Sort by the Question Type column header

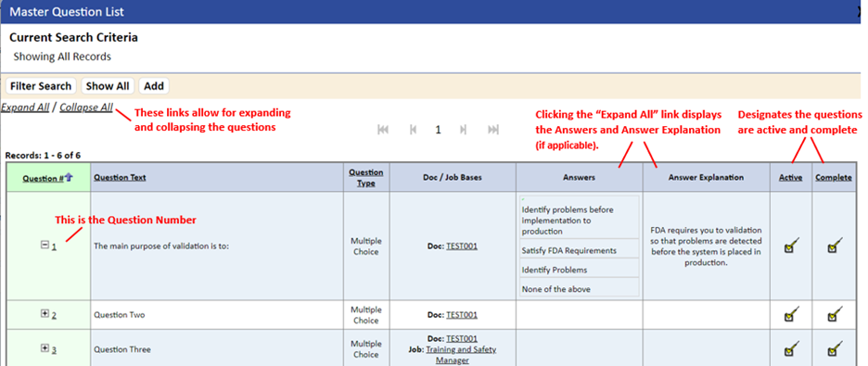366,178
